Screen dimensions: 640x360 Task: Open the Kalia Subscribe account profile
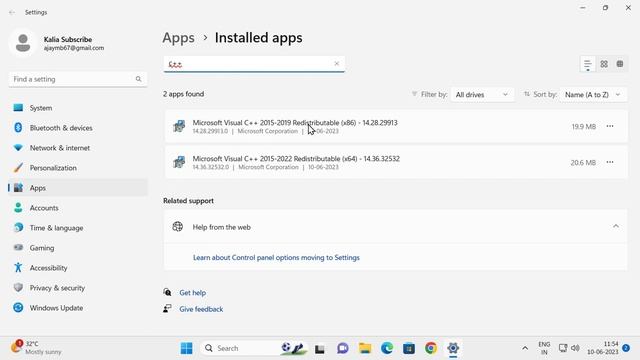[x=57, y=43]
